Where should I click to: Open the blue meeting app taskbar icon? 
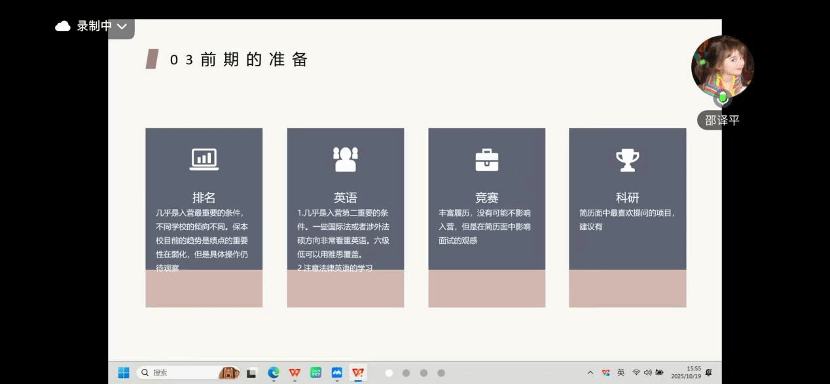click(x=337, y=373)
